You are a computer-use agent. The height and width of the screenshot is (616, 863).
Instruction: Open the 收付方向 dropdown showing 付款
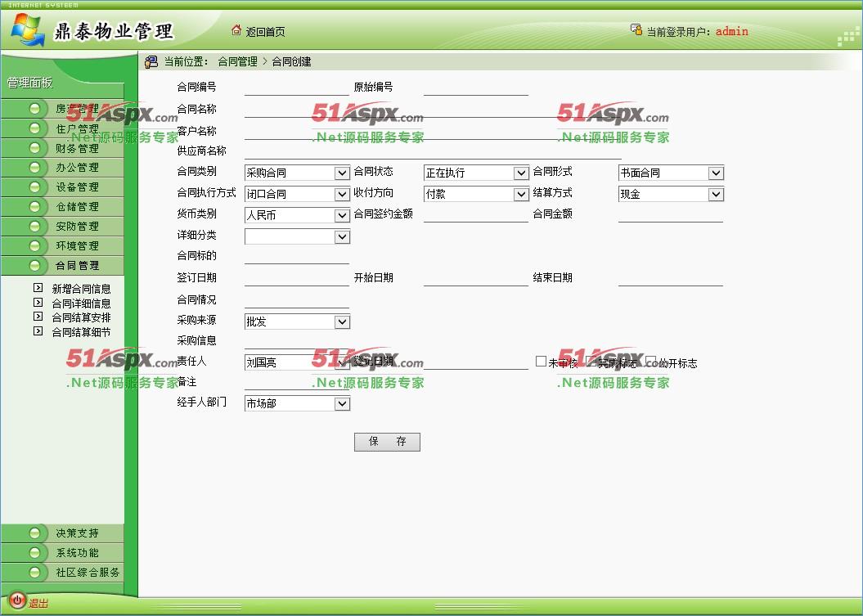(477, 195)
